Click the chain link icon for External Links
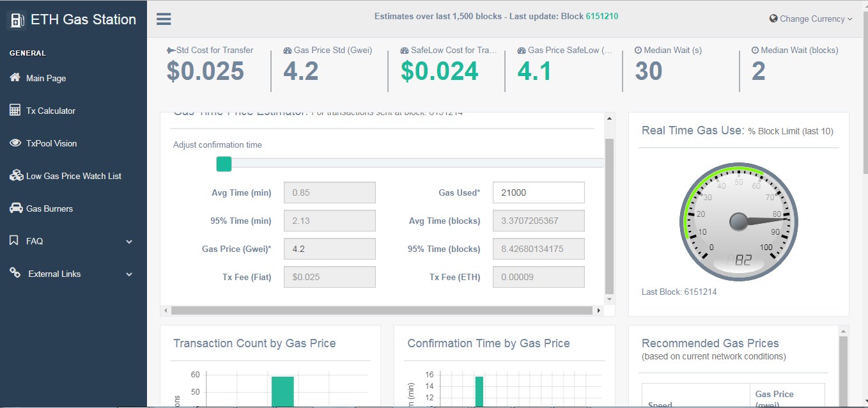 [x=15, y=273]
